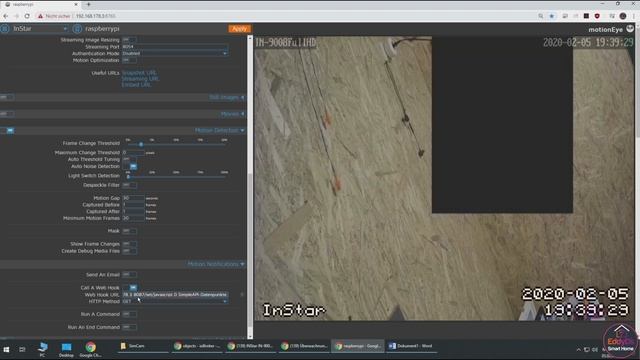Open the red shield extension icon

click(x=597, y=16)
